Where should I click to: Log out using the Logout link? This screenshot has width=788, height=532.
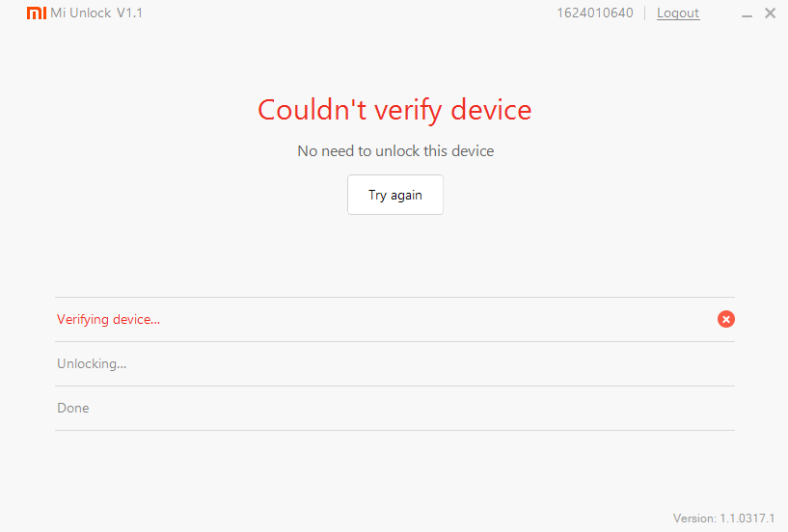[678, 13]
